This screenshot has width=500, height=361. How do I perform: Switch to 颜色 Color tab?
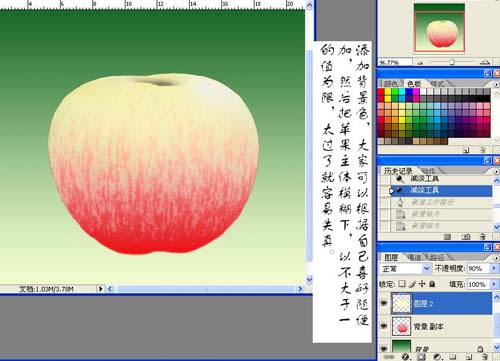(x=390, y=84)
